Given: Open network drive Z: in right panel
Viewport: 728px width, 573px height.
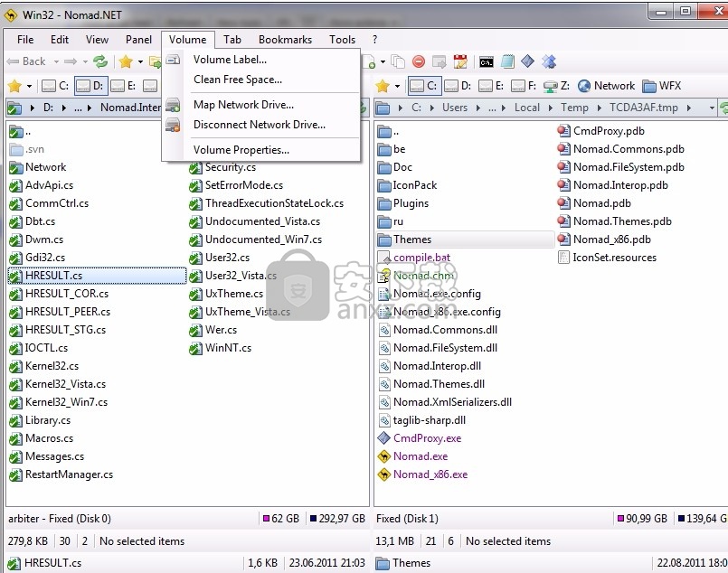Looking at the screenshot, I should pos(556,86).
